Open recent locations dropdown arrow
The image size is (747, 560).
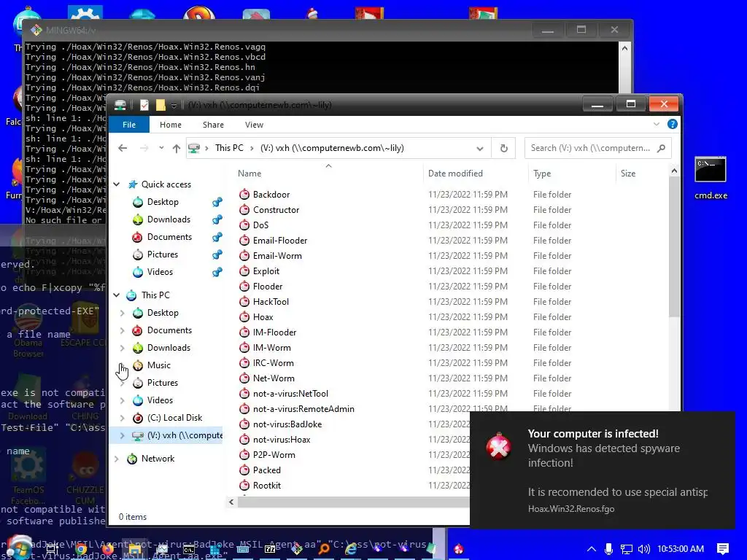[x=161, y=148]
